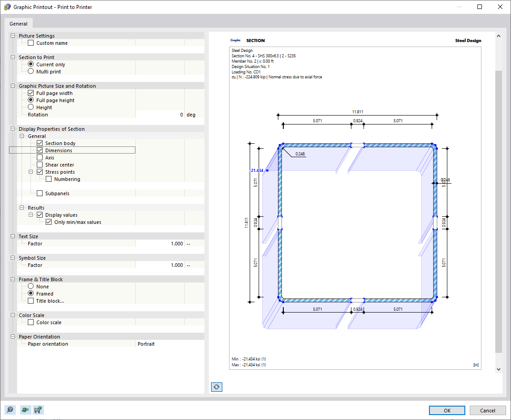The height and width of the screenshot is (420, 511).
Task: Switch to the General tab
Action: point(18,23)
